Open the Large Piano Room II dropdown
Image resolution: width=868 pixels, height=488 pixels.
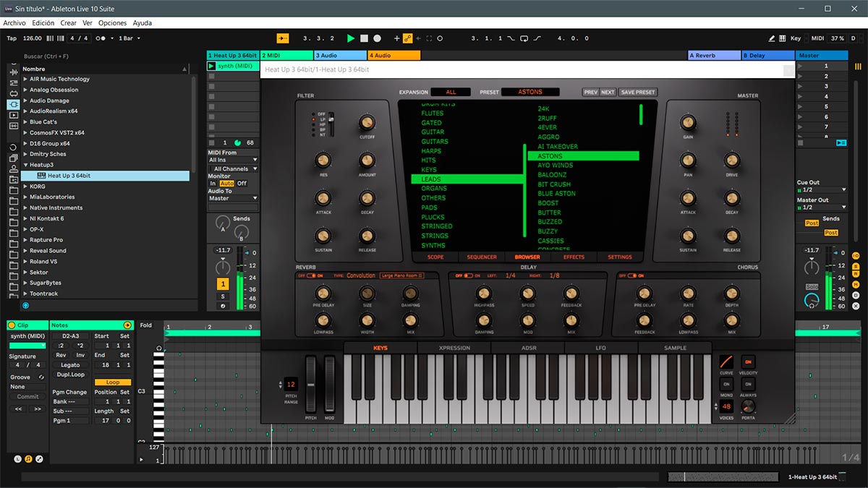click(x=402, y=275)
